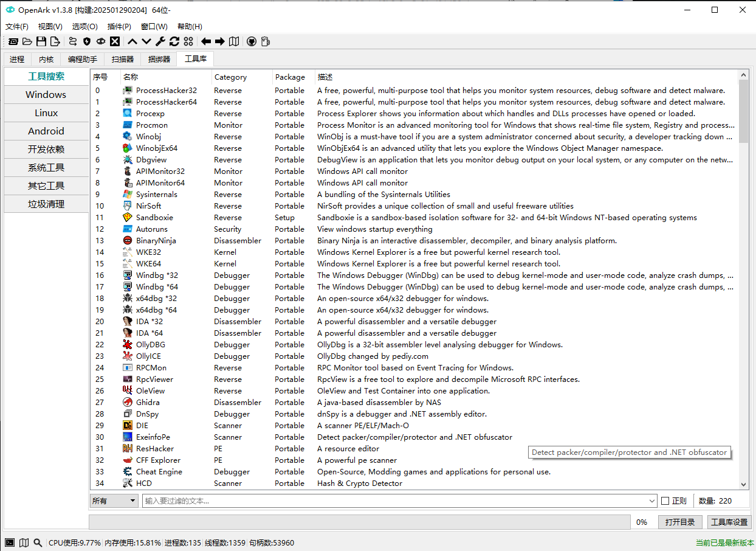Sort by the Category column header
Viewport: 756px width, 551px height.
click(x=242, y=77)
